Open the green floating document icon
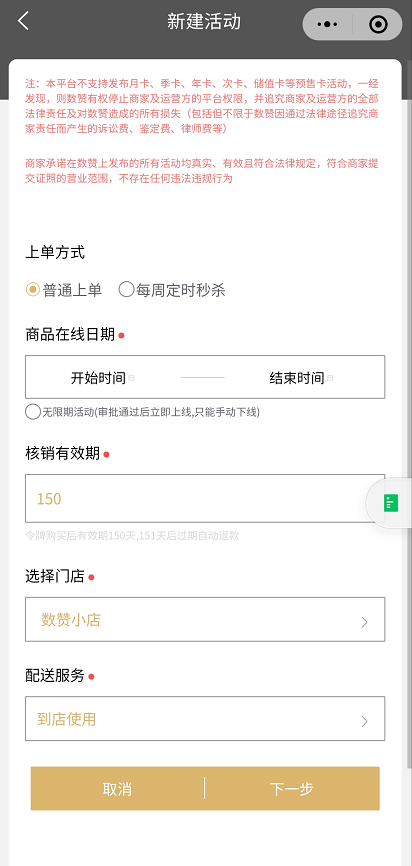Viewport: 412px width, 866px height. pyautogui.click(x=391, y=503)
